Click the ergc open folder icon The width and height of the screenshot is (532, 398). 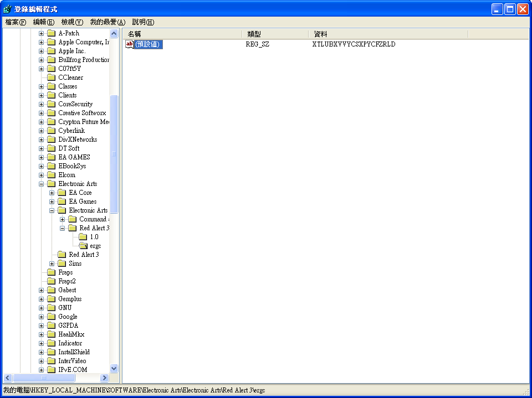point(83,246)
